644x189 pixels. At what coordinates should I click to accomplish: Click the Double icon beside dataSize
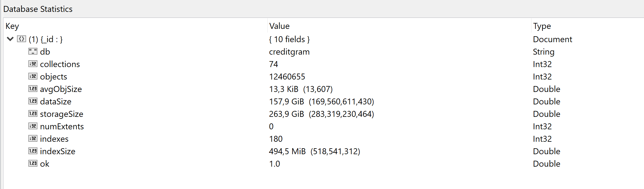click(33, 101)
